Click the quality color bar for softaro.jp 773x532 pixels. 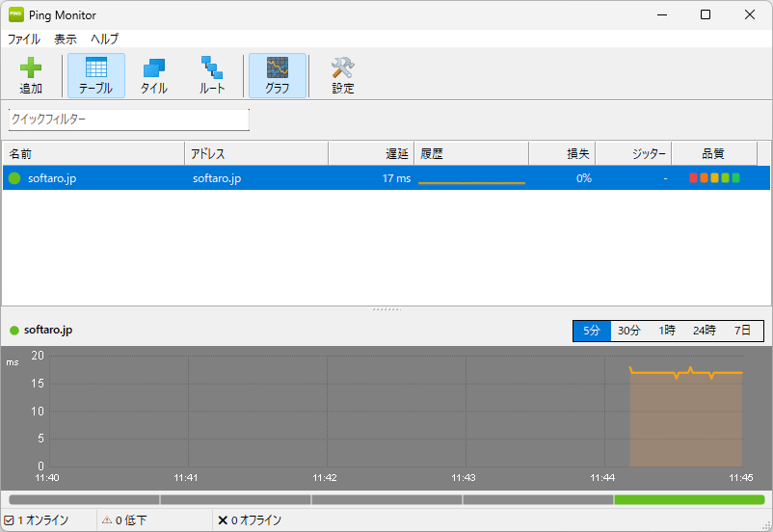[x=714, y=178]
